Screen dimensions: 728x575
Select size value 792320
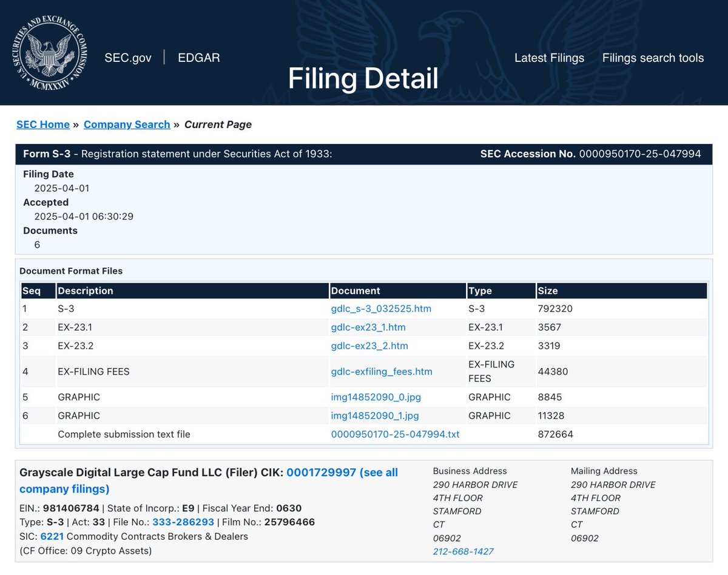pyautogui.click(x=555, y=308)
